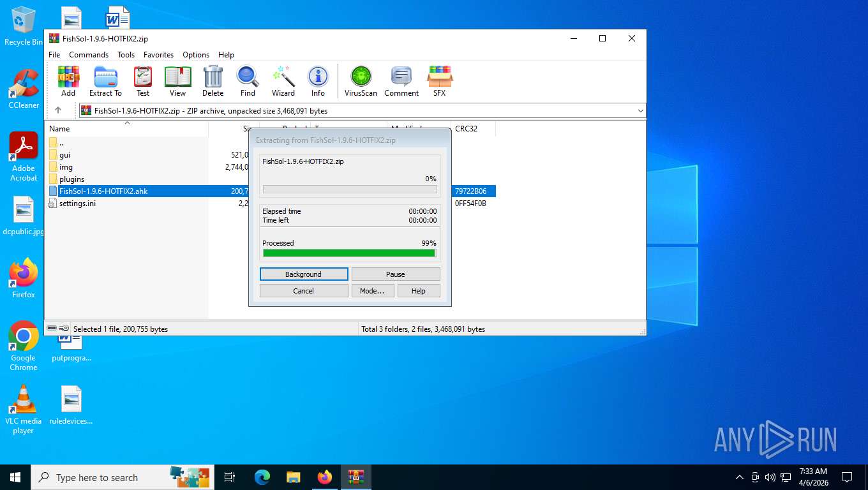Open the Commands menu
The height and width of the screenshot is (490, 868).
tap(89, 55)
